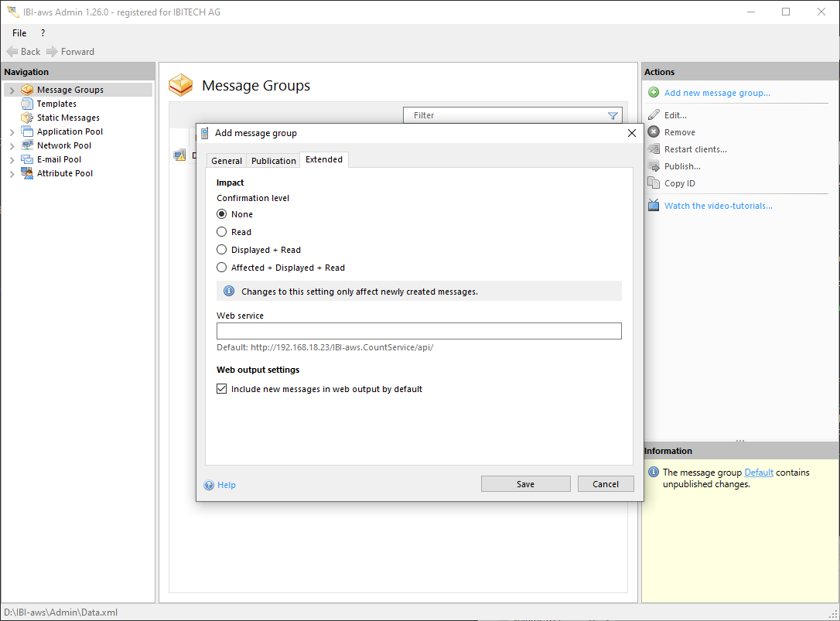Uncheck Include new messages in web output
The width and height of the screenshot is (840, 621).
(x=222, y=389)
